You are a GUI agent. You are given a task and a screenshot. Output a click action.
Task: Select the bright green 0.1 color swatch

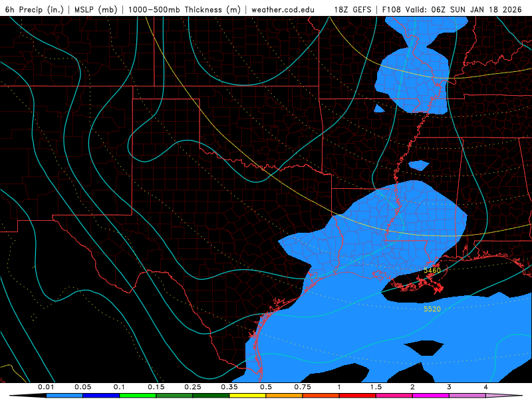coord(138,396)
